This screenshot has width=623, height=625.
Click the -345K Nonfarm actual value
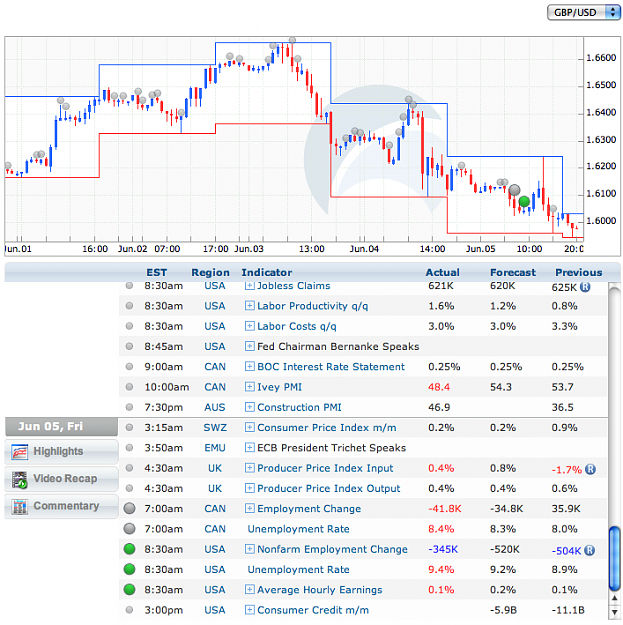443,549
